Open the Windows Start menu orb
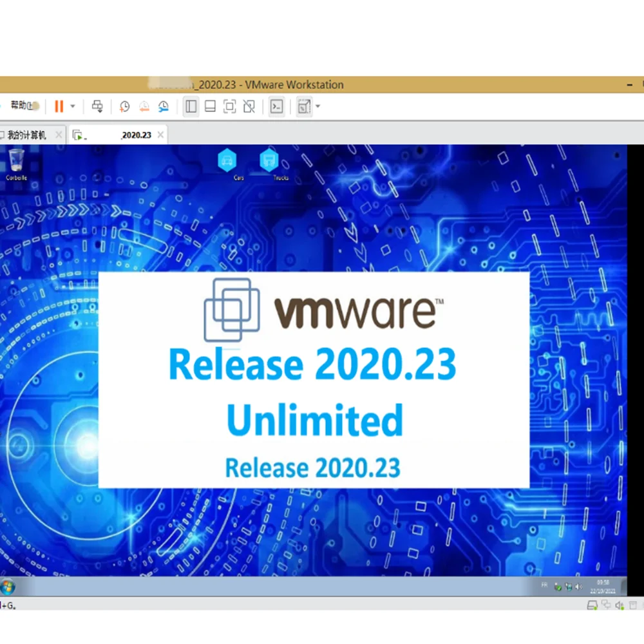Screen dimensions: 644x644 click(8, 587)
